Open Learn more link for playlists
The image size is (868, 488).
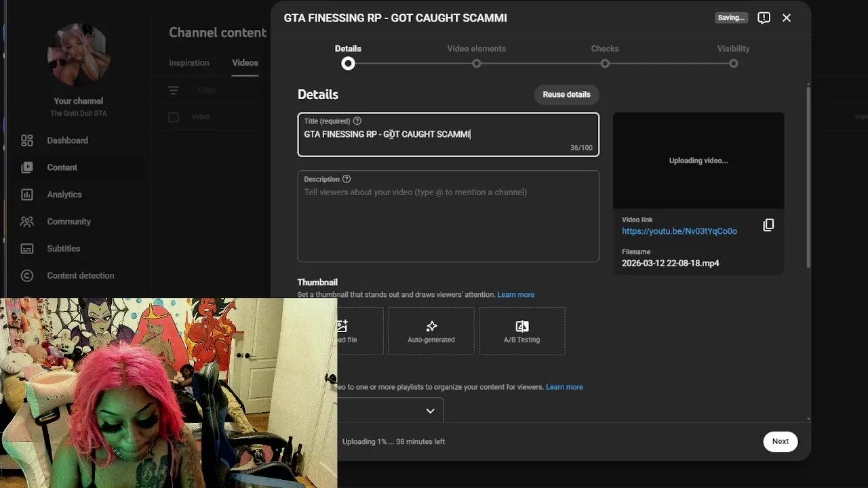[564, 387]
